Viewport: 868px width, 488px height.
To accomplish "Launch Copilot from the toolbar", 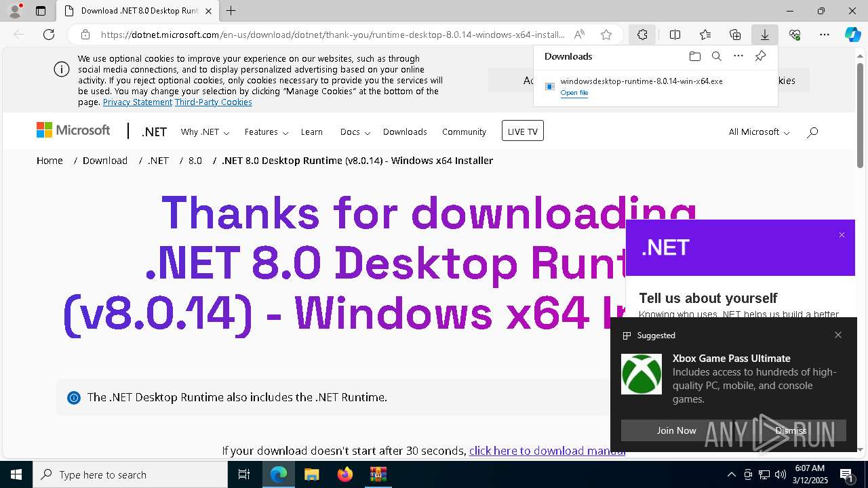I will click(x=852, y=35).
